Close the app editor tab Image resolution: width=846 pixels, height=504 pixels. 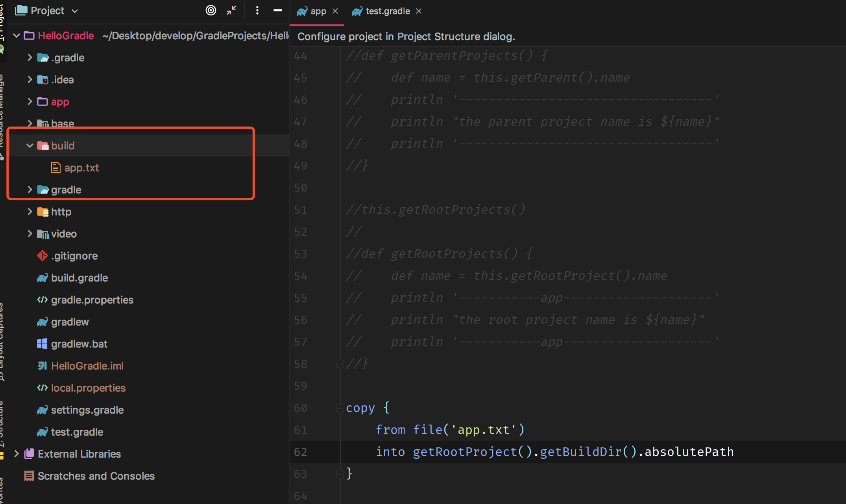point(335,11)
